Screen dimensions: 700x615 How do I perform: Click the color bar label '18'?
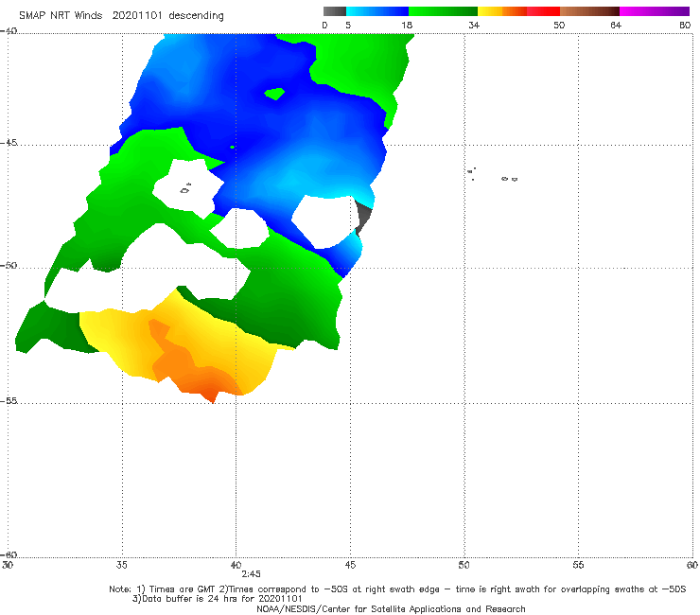407,25
